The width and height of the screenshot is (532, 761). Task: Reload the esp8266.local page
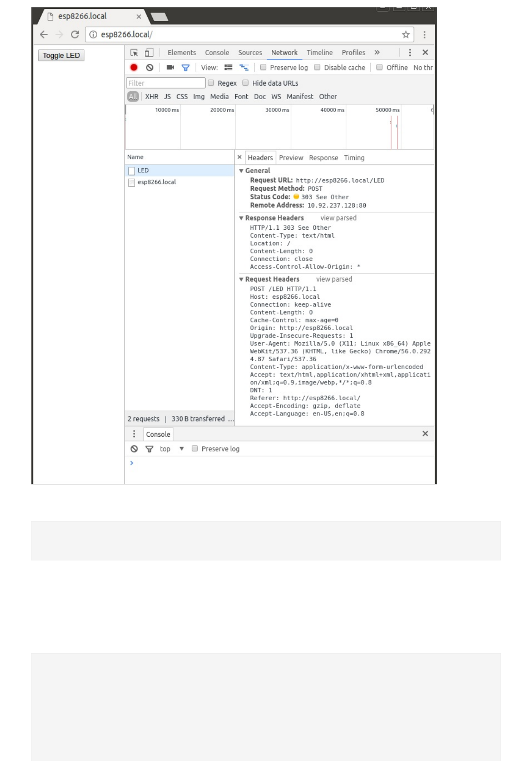click(x=75, y=35)
